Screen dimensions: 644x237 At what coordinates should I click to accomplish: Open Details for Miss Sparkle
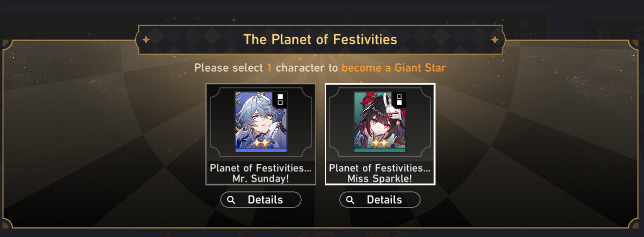coord(380,200)
